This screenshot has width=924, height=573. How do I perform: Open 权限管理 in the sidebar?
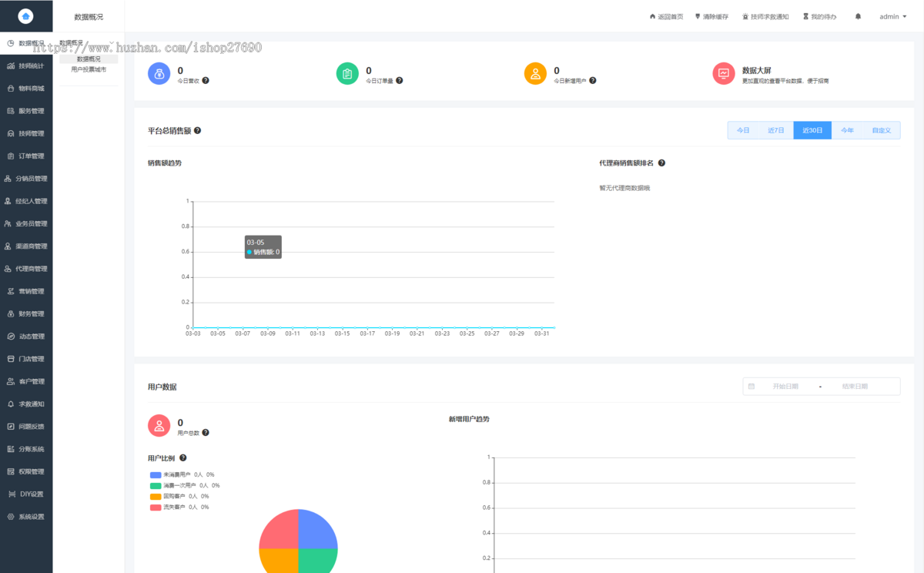pyautogui.click(x=26, y=471)
